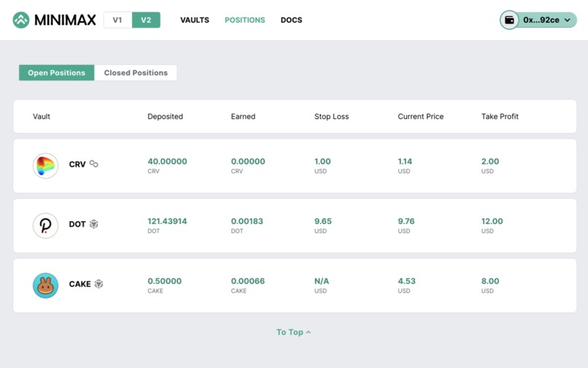This screenshot has height=368, width=588.
Task: Expand the 0x...92ce wallet dropdown arrow
Action: tap(568, 20)
